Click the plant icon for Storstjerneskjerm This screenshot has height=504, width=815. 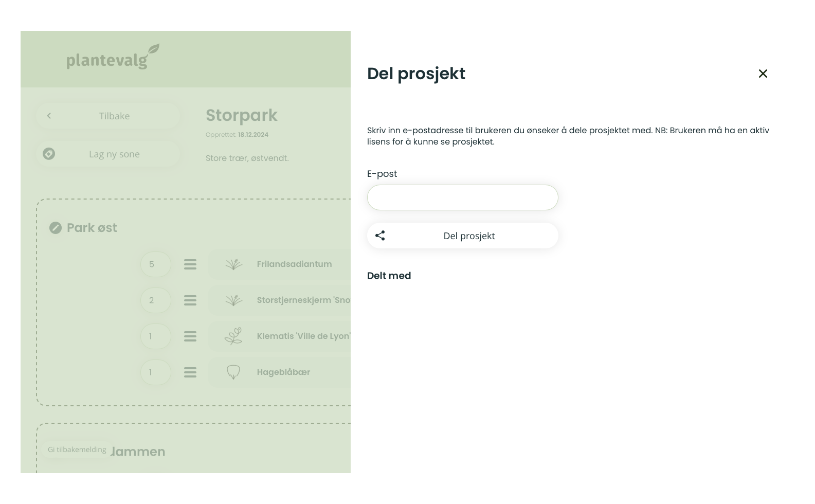(233, 300)
